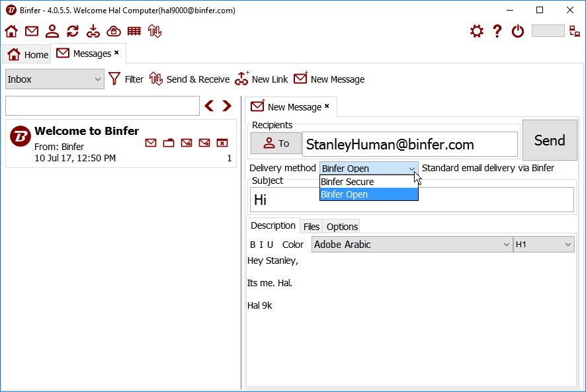Image resolution: width=586 pixels, height=392 pixels.
Task: Click the open envelope icon on Welcome message
Action: point(151,143)
